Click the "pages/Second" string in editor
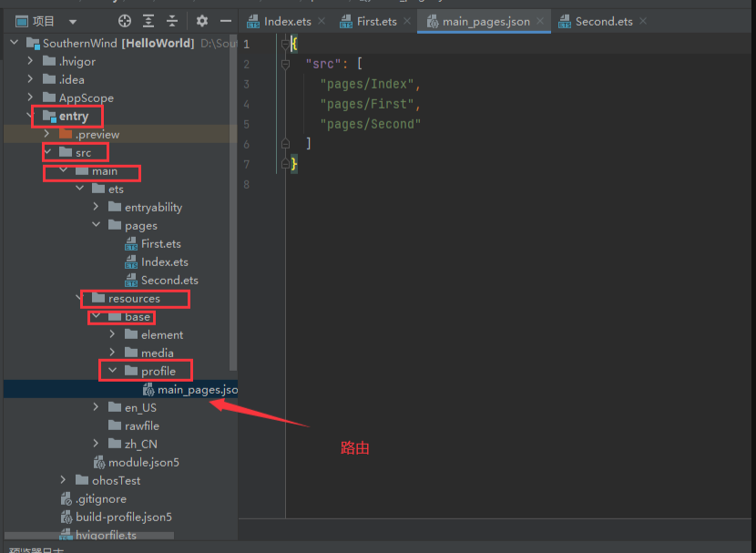 tap(371, 125)
